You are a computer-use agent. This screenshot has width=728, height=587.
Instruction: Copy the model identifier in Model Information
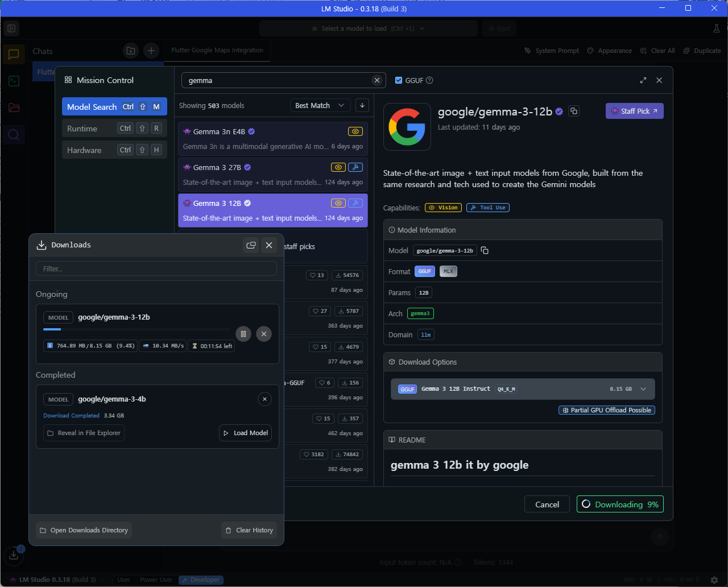click(485, 250)
